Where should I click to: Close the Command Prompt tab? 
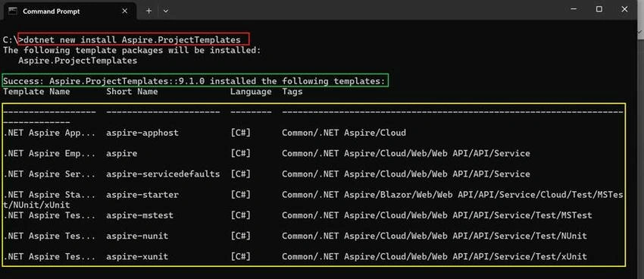[124, 11]
